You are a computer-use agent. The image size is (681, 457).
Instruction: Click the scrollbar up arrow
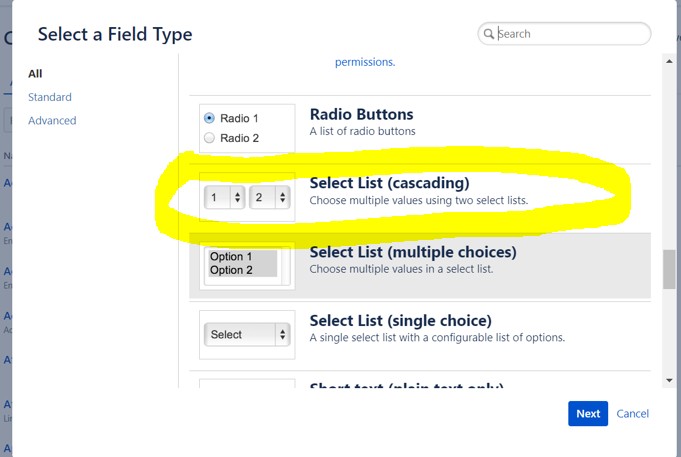click(669, 62)
